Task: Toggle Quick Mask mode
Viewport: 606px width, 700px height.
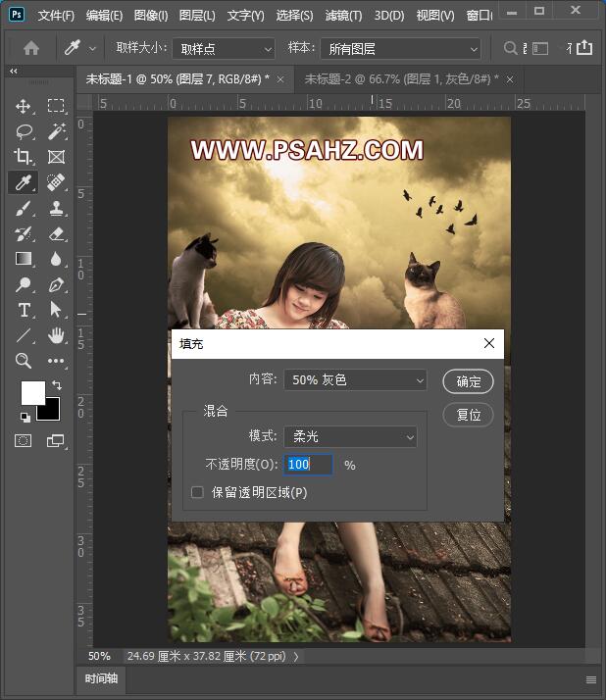Action: click(24, 441)
